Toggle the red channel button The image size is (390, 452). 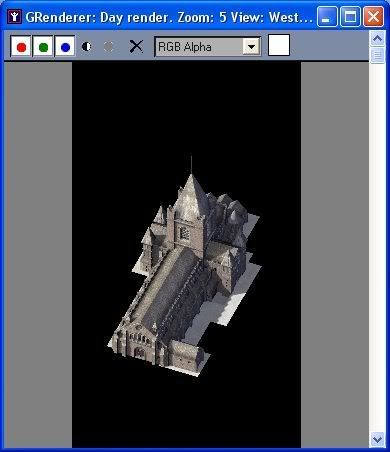[21, 46]
